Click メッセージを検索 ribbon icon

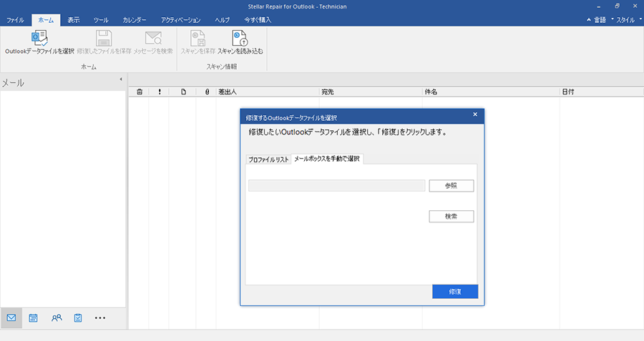[x=153, y=38]
